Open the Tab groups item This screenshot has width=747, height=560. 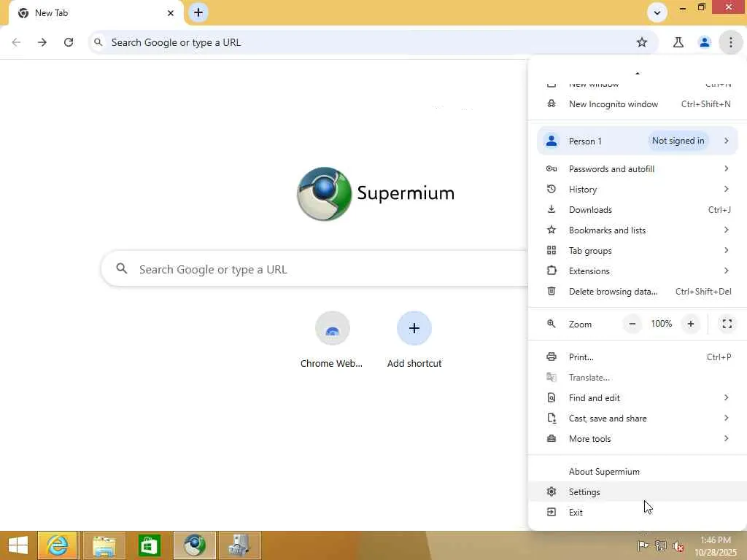[638, 251]
